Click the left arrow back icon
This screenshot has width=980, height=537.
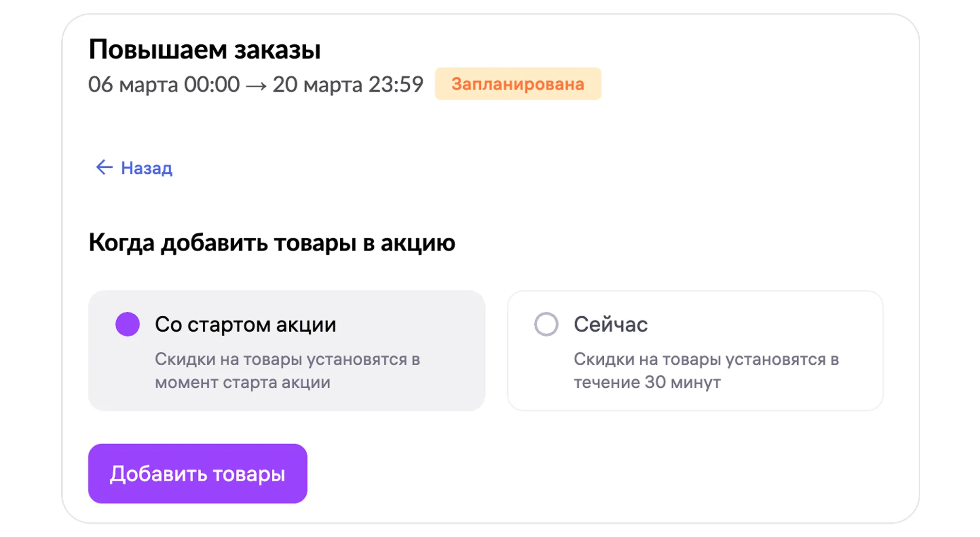point(104,167)
